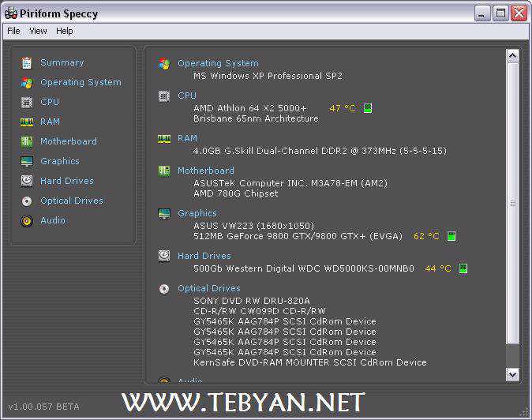
Task: Click "512MB GeForce 9800 GTX" line
Action: point(298,236)
